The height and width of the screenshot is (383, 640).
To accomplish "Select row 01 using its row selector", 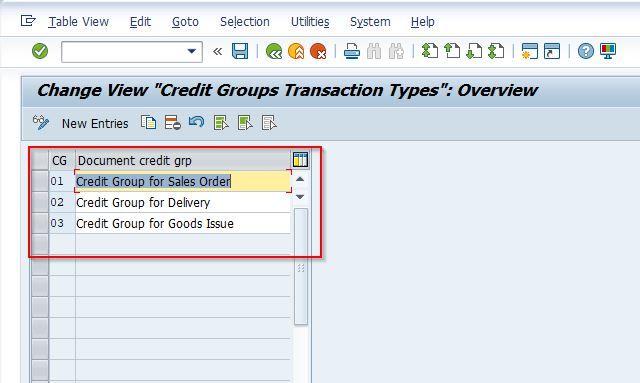I will click(x=40, y=181).
